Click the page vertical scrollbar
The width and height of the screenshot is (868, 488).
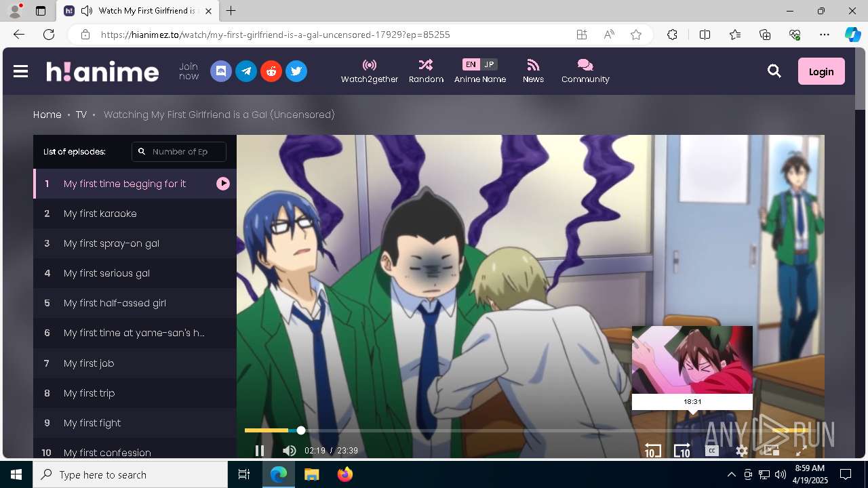(860, 254)
